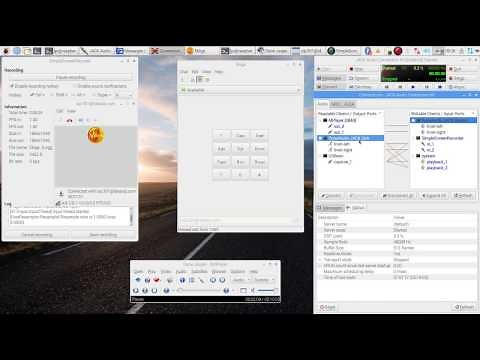
Task: Open the Audio track dropdown in SMPlayer toolbar
Action: (x=241, y=280)
